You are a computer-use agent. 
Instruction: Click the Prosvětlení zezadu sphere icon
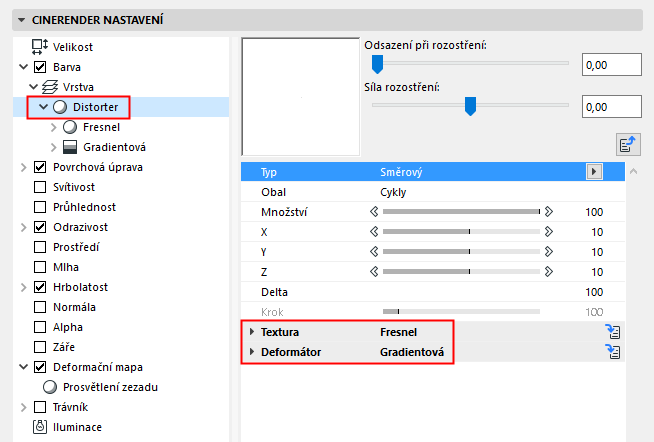50,387
